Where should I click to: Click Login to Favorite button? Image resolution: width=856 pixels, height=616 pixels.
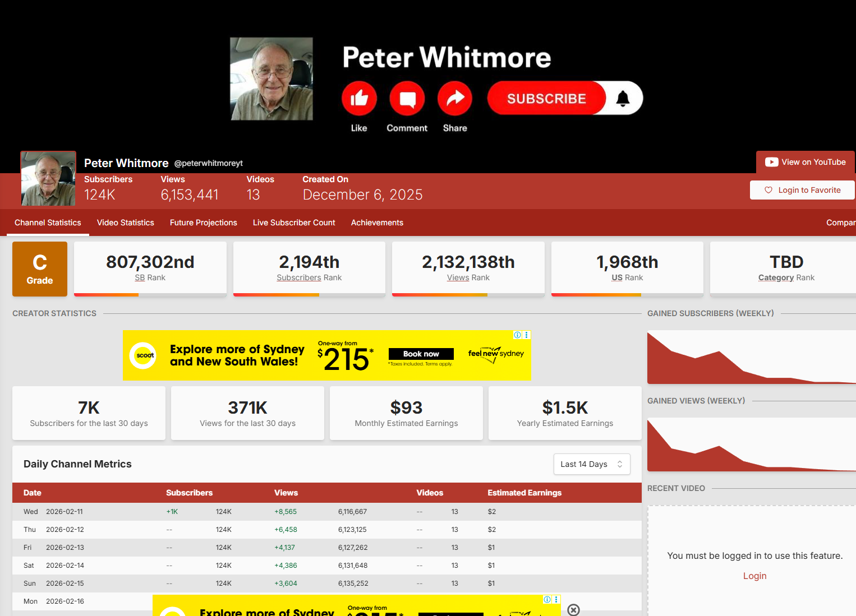tap(803, 190)
